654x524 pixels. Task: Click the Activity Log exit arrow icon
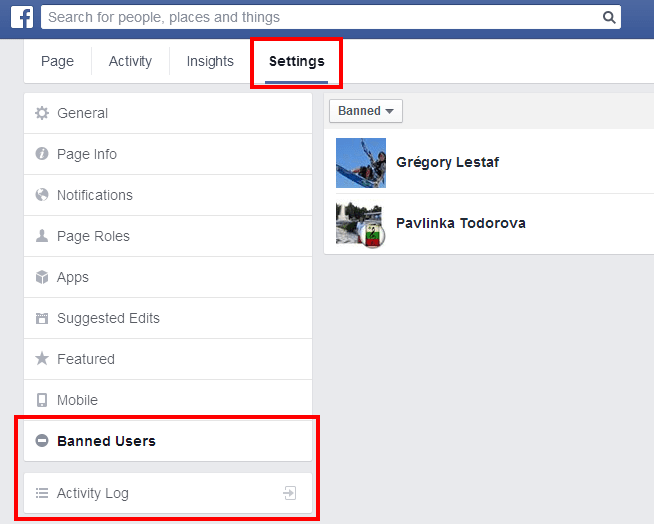[289, 493]
